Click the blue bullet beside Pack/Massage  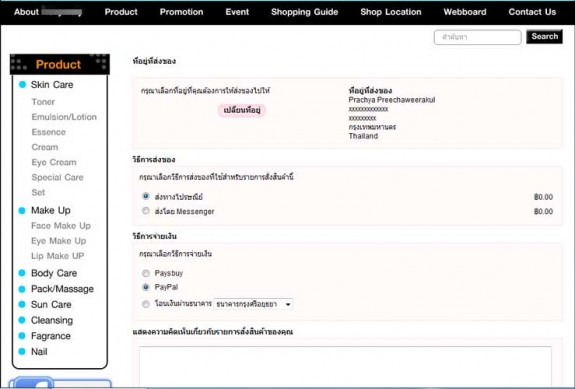tap(22, 289)
